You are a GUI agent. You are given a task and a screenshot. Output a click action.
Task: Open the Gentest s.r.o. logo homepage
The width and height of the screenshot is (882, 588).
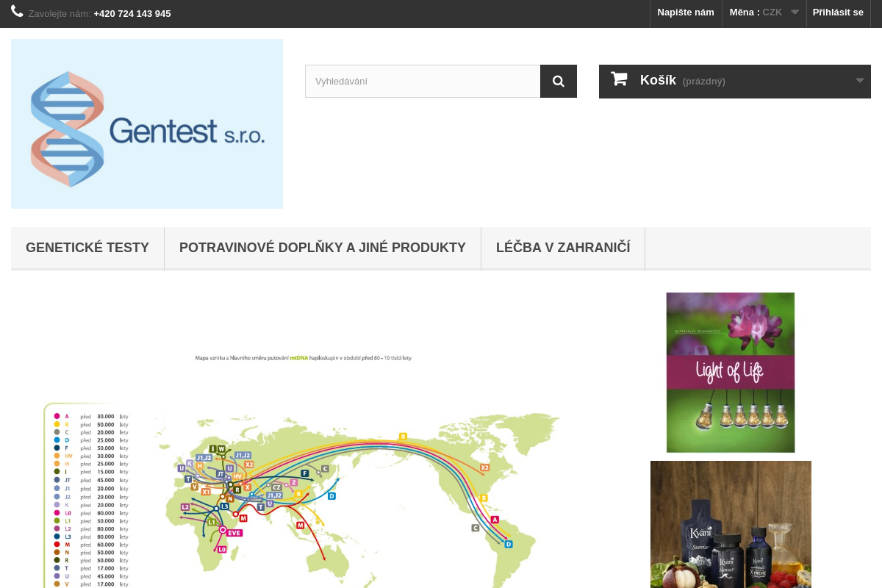147,123
